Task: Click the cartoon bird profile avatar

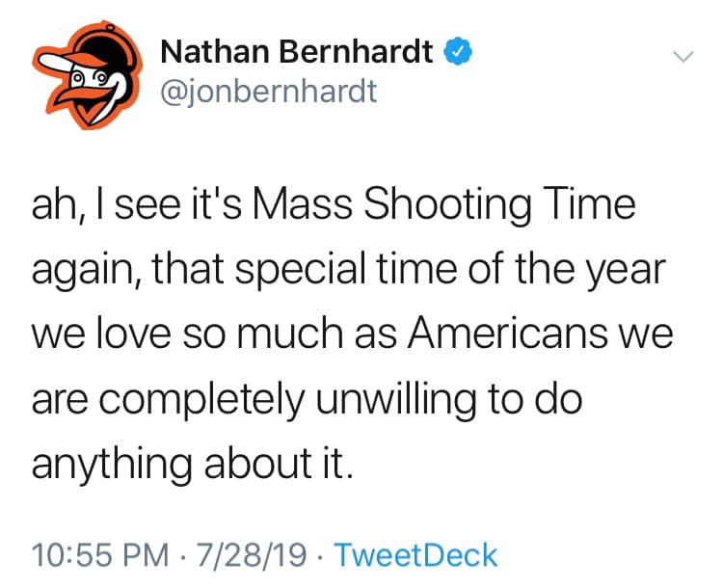Action: (x=85, y=73)
